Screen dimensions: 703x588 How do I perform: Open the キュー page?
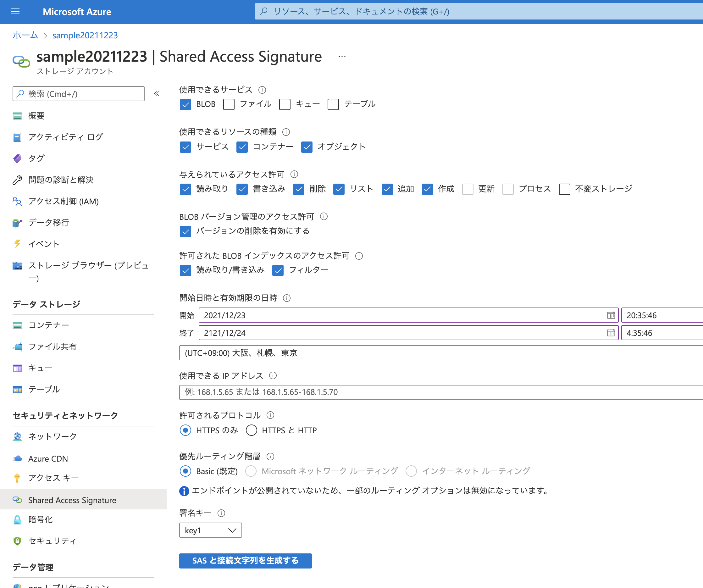(41, 368)
